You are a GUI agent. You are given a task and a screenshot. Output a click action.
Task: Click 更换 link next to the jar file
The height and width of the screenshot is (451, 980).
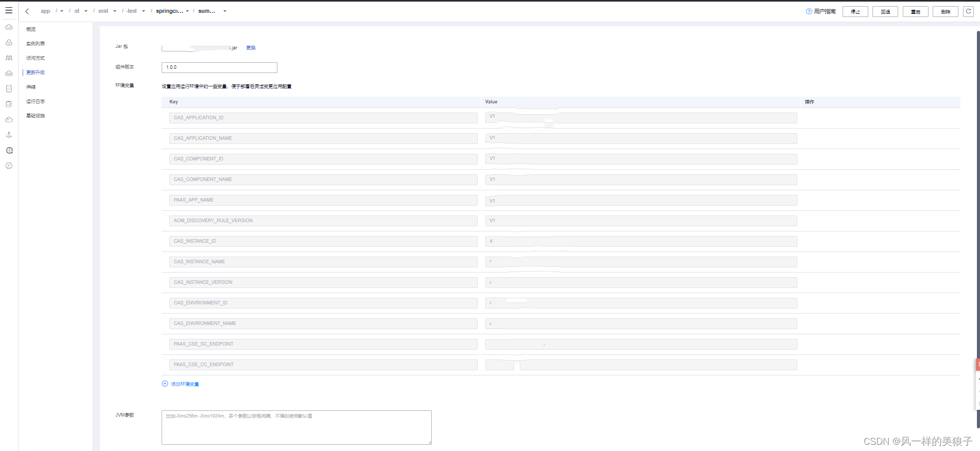(x=251, y=48)
